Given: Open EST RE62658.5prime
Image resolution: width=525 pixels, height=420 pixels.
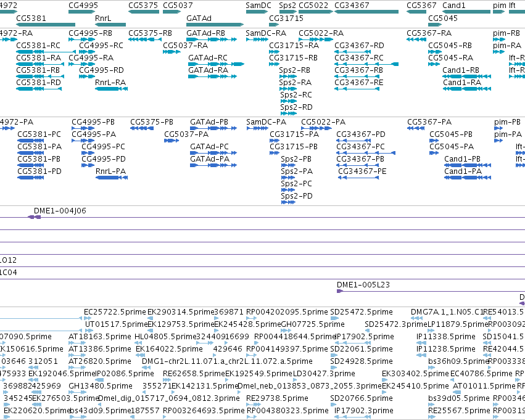Looking at the screenshot, I should (x=194, y=374).
